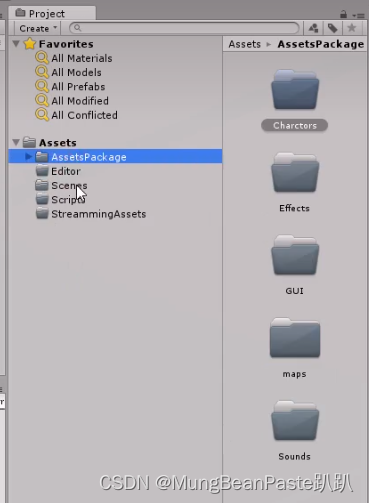369x503 pixels.
Task: Toggle the Project panel lock icon
Action: (x=343, y=14)
